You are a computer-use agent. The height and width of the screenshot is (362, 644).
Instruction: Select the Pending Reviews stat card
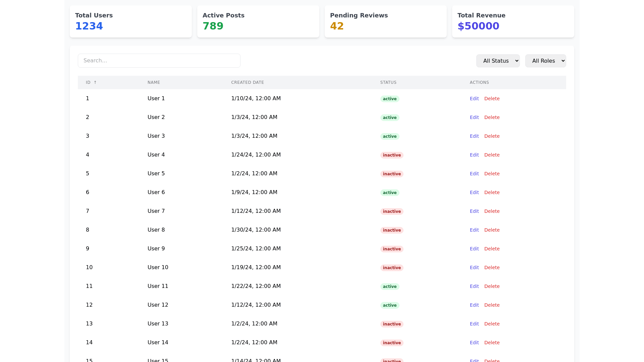click(x=385, y=21)
